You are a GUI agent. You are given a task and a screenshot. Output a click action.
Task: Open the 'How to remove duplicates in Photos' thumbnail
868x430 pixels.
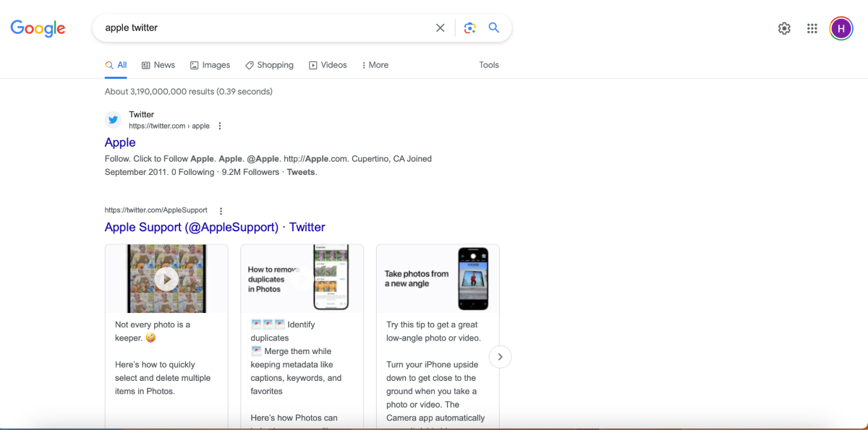point(303,278)
